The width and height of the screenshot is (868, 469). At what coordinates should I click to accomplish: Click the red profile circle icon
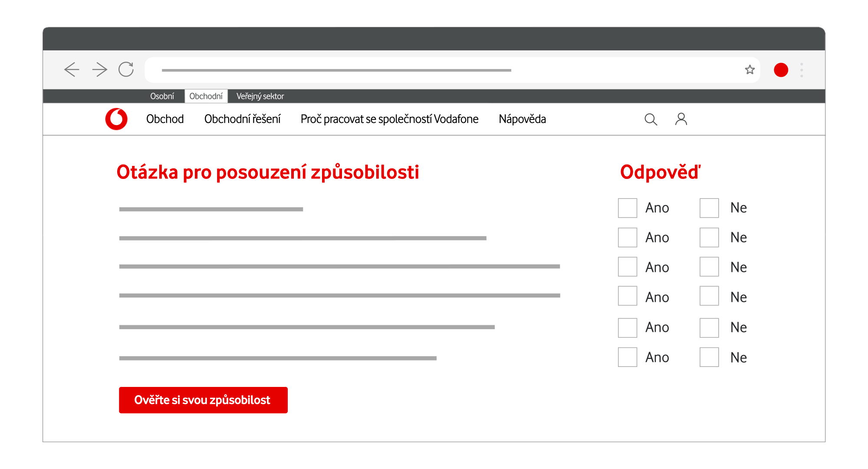[x=781, y=70]
